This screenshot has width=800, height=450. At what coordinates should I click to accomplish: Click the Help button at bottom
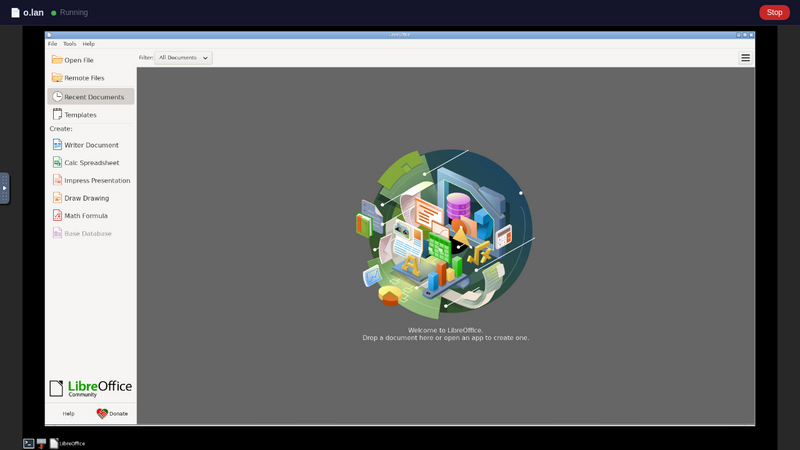pyautogui.click(x=68, y=414)
